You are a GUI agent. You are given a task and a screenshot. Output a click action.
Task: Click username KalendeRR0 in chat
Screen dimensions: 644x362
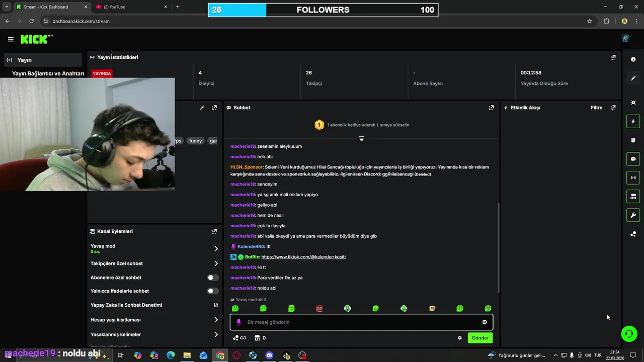(x=251, y=246)
